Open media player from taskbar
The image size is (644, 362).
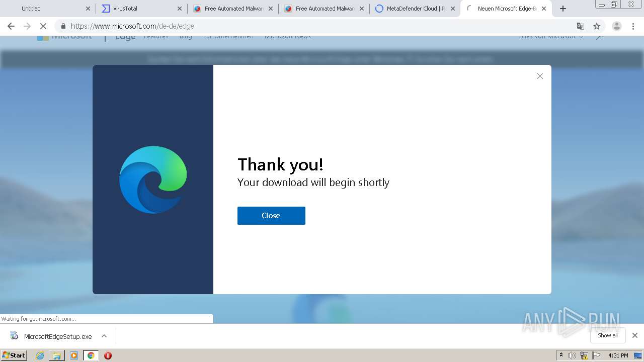(74, 355)
